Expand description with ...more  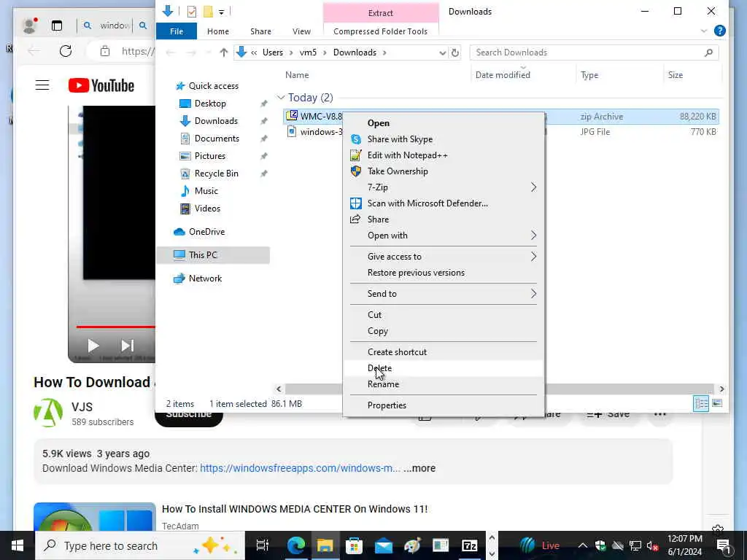tap(419, 468)
